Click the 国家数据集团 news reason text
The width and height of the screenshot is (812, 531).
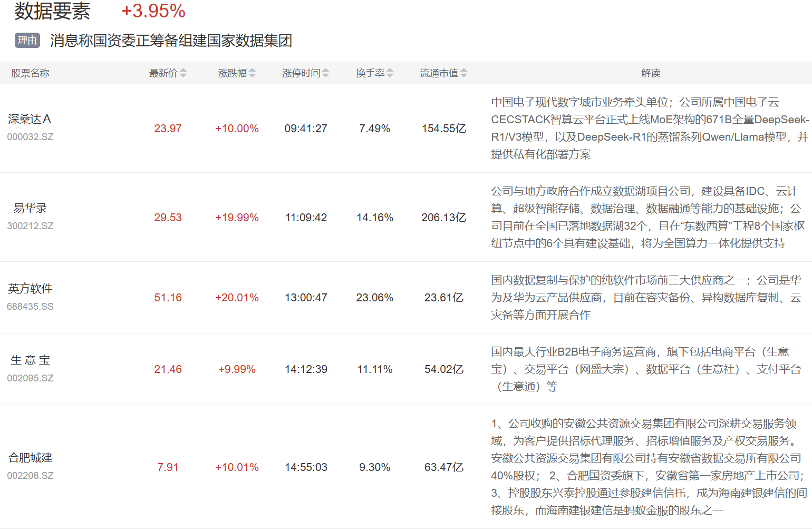point(171,41)
